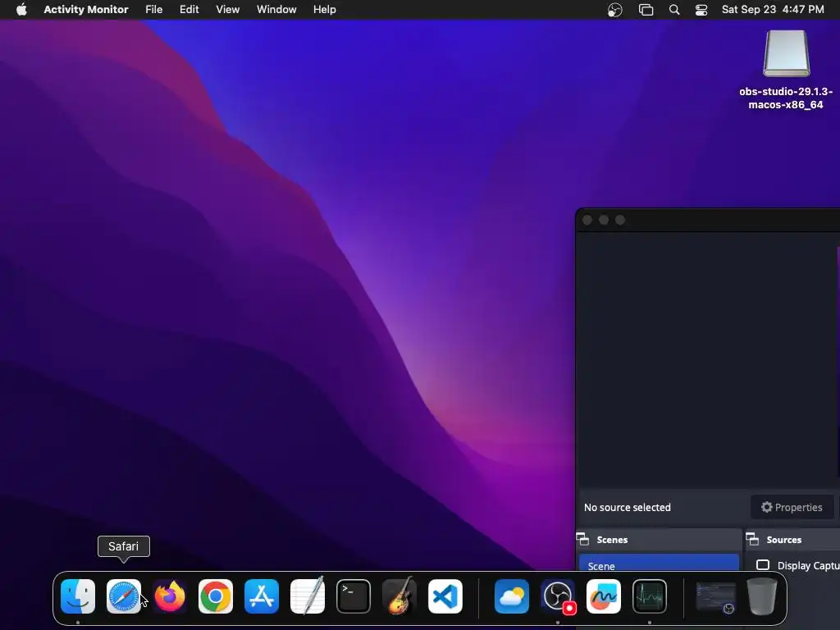This screenshot has height=630, width=840.
Task: Open the Weather app in Dock
Action: point(512,596)
